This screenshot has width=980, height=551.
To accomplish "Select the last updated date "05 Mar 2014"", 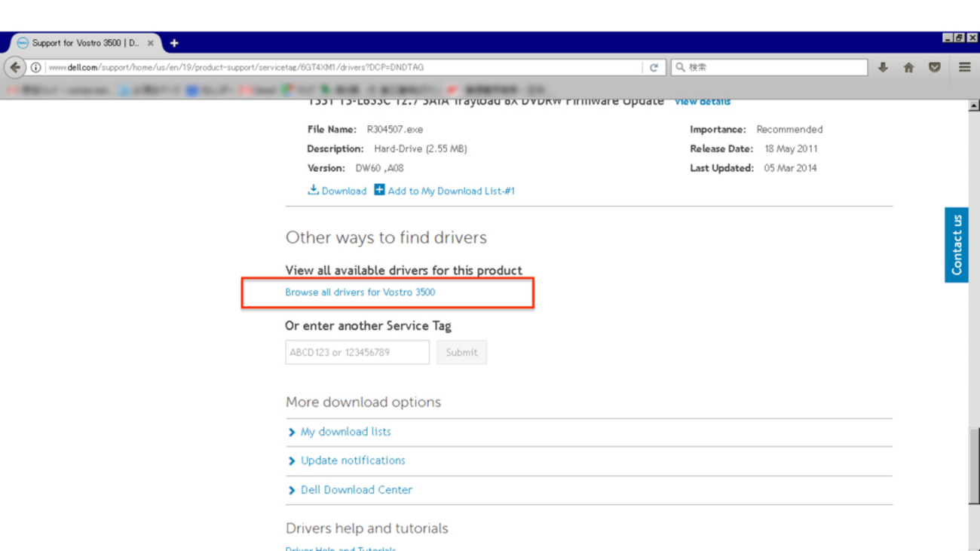I will (x=791, y=168).
